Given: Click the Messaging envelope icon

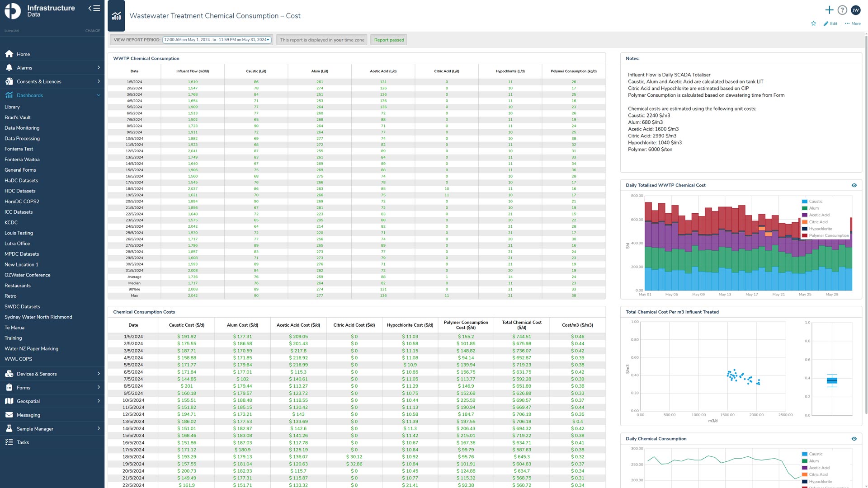Looking at the screenshot, I should click(x=9, y=415).
